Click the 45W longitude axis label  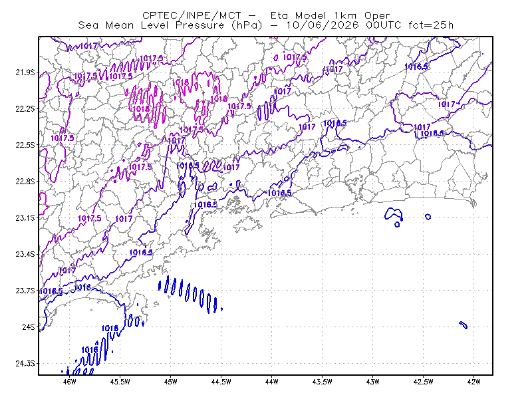(x=171, y=382)
